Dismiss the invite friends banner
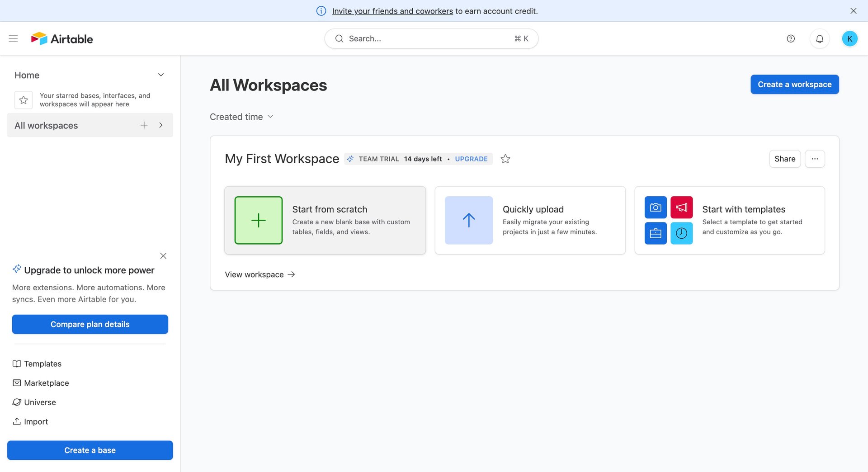 [854, 11]
